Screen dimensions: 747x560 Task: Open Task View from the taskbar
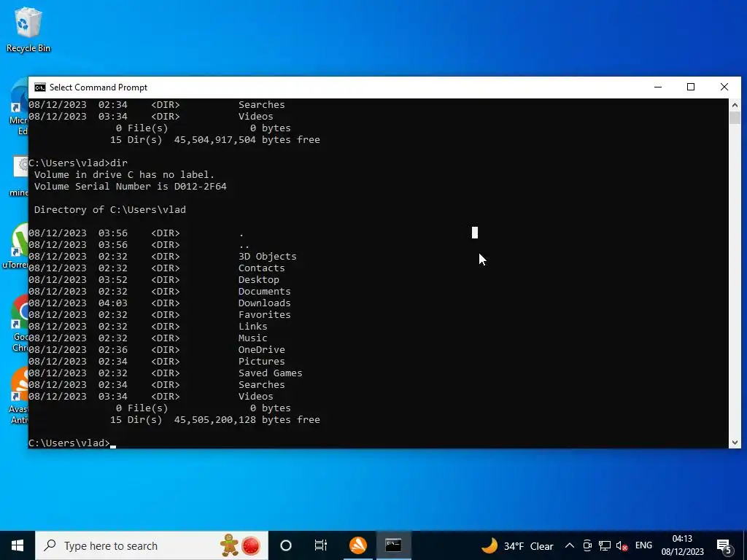[321, 545]
